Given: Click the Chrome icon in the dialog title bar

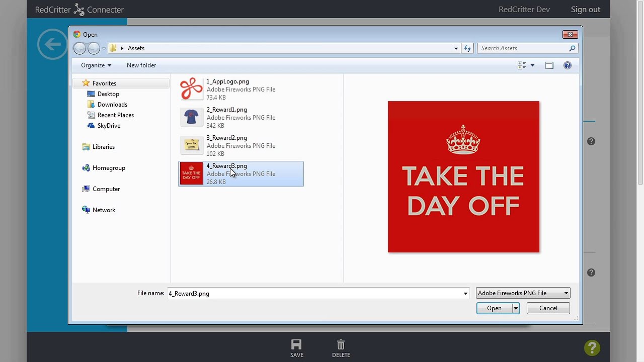Looking at the screenshot, I should (77, 34).
